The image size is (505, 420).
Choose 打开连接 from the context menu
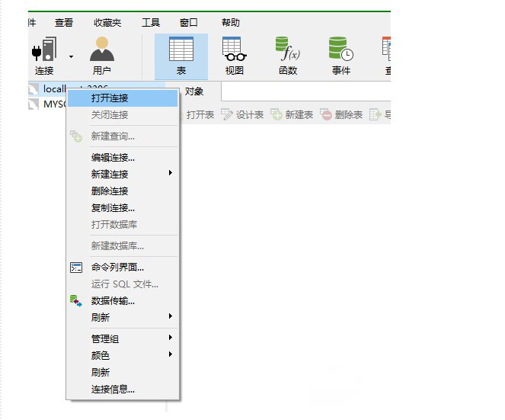(x=110, y=98)
